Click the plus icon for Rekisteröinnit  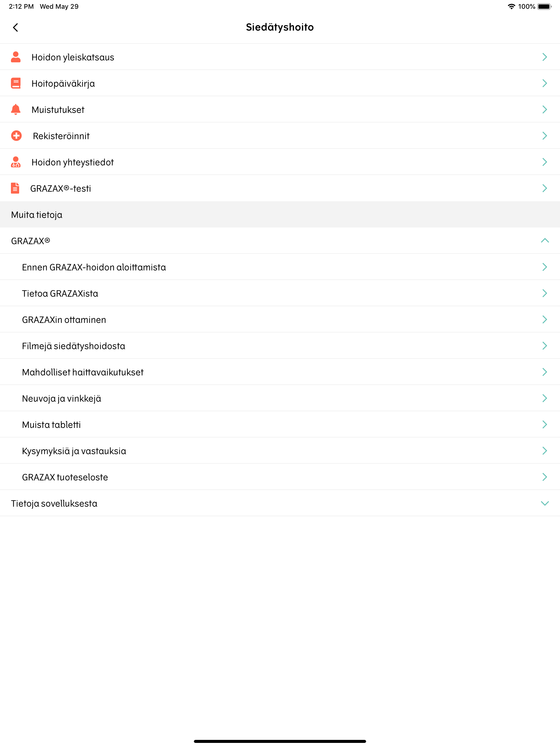[16, 136]
